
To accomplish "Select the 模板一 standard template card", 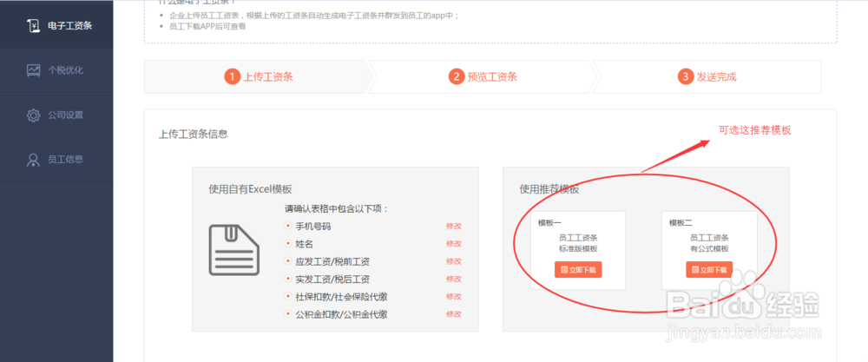I will [578, 250].
